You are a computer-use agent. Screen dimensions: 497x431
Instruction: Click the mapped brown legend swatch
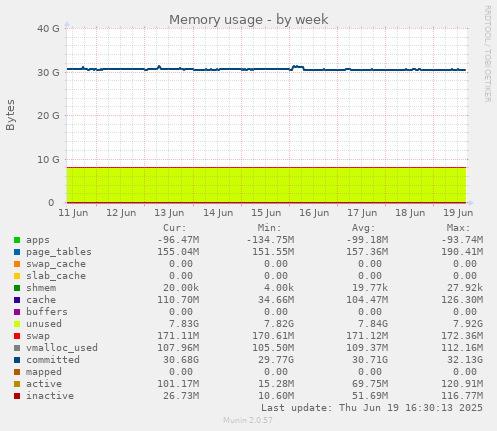click(x=17, y=372)
